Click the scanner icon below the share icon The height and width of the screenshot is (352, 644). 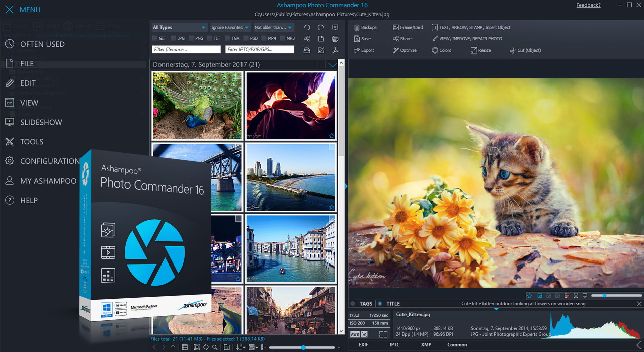[x=307, y=50]
